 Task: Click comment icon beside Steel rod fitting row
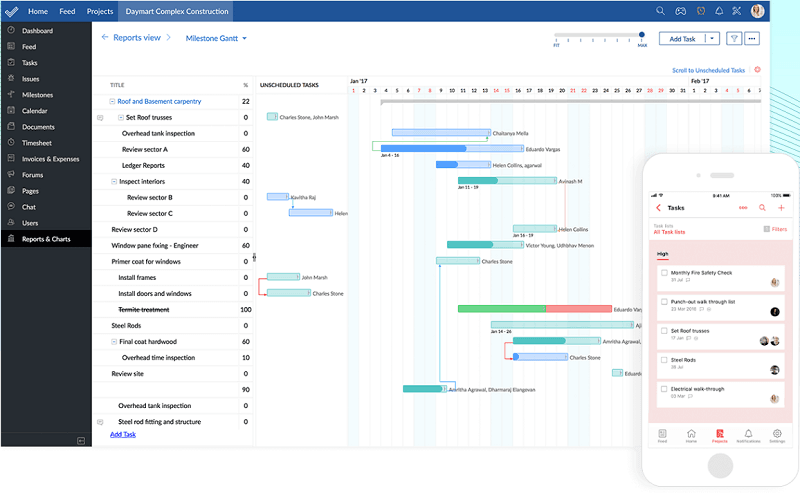click(100, 422)
